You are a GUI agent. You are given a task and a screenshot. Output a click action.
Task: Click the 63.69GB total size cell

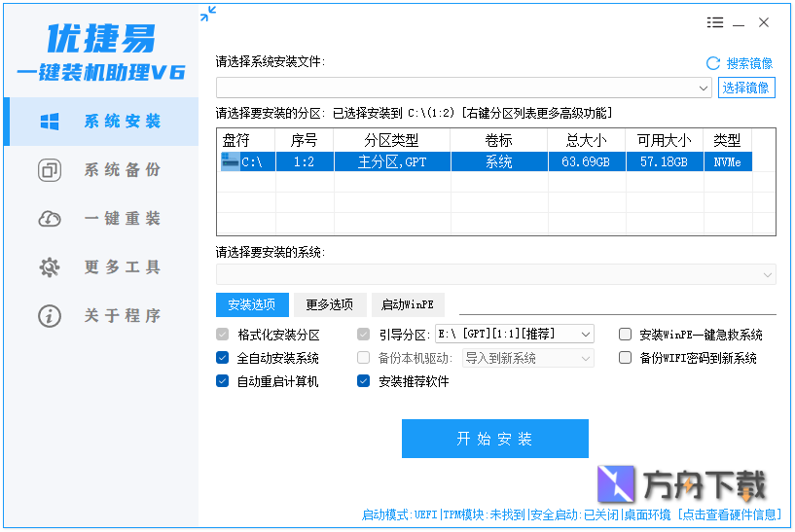(x=586, y=162)
